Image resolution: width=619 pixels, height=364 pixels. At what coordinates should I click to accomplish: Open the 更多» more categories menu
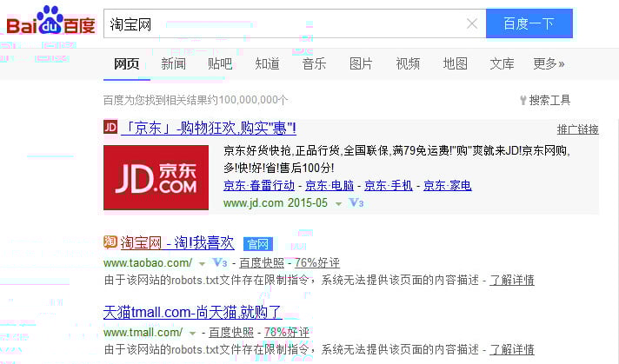pos(549,63)
